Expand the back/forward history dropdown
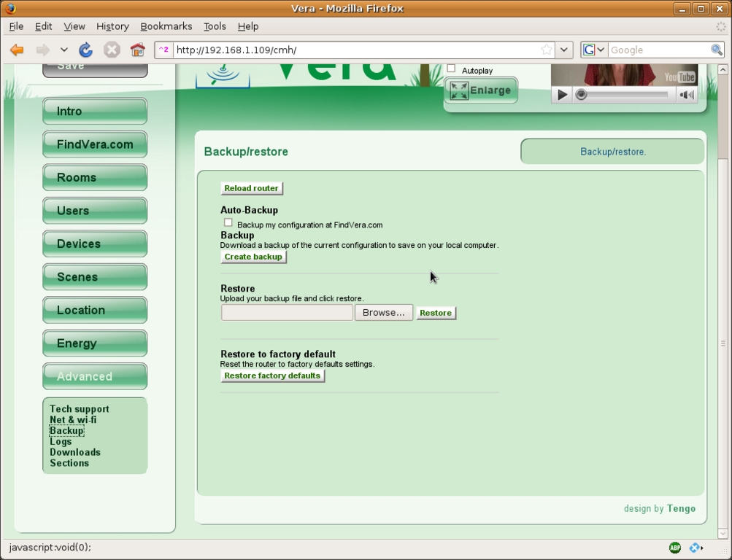The image size is (732, 560). click(64, 50)
